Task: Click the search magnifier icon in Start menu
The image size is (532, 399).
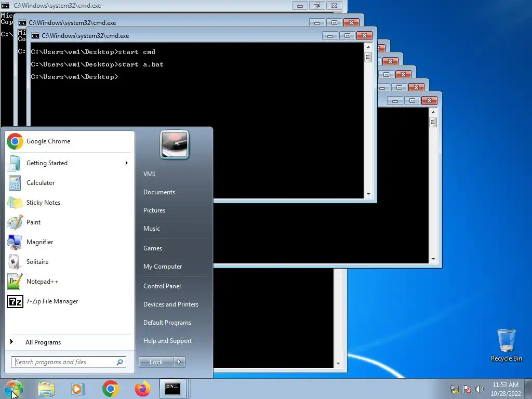Action: tap(120, 362)
